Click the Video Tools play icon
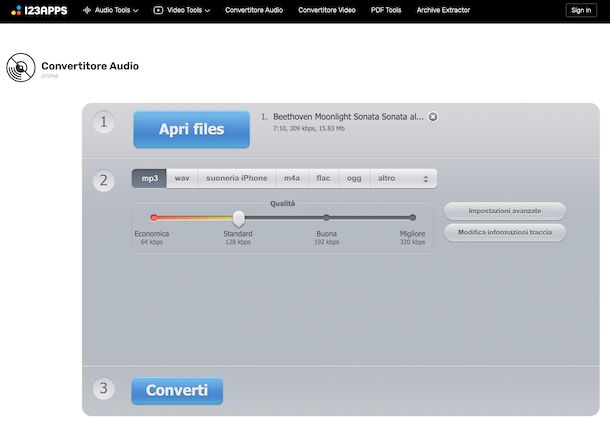Screen dimensions: 610x429 (x=158, y=10)
